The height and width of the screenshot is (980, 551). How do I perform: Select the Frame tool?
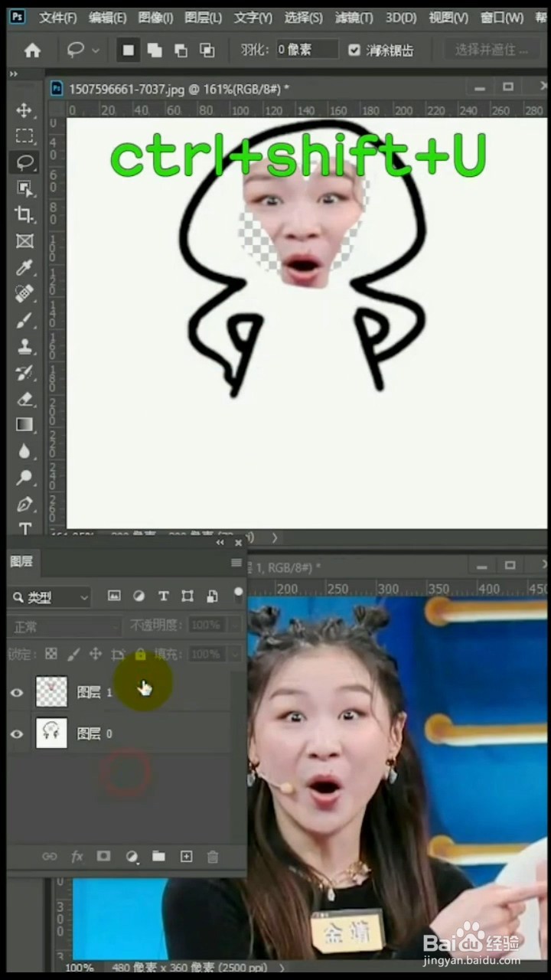(x=24, y=241)
